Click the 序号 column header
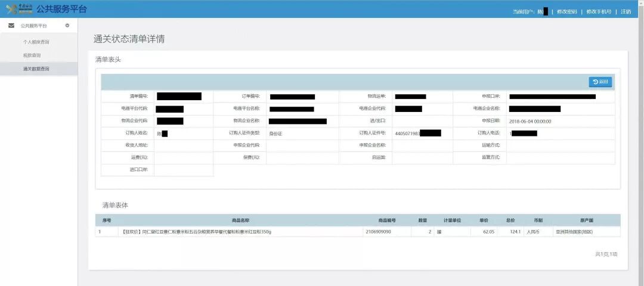644x286 pixels. (106, 220)
